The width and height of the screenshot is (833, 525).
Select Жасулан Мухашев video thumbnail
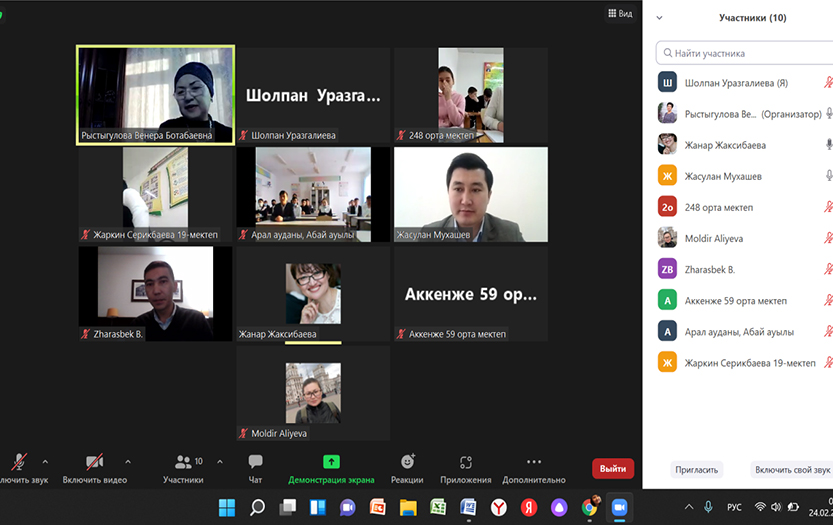(471, 194)
